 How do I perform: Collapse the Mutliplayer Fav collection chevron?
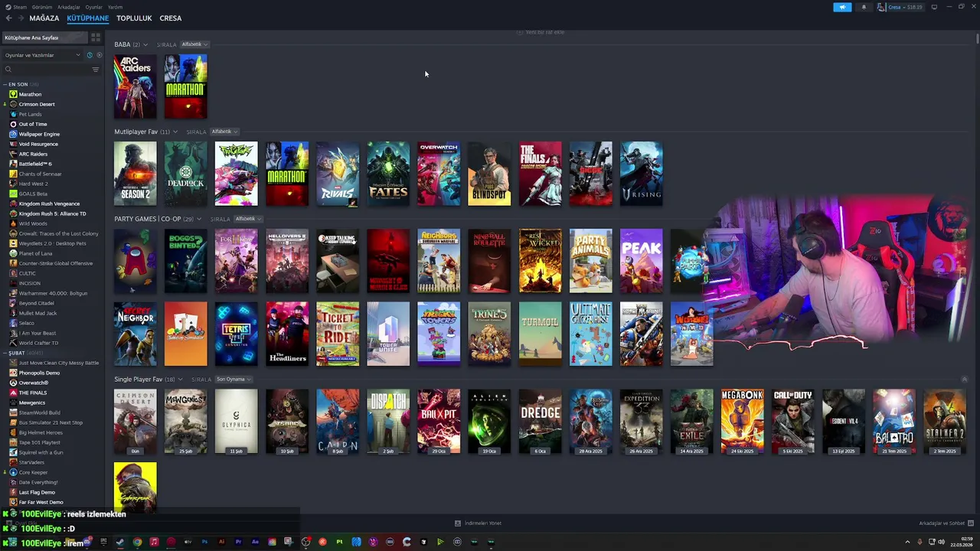[x=175, y=132]
